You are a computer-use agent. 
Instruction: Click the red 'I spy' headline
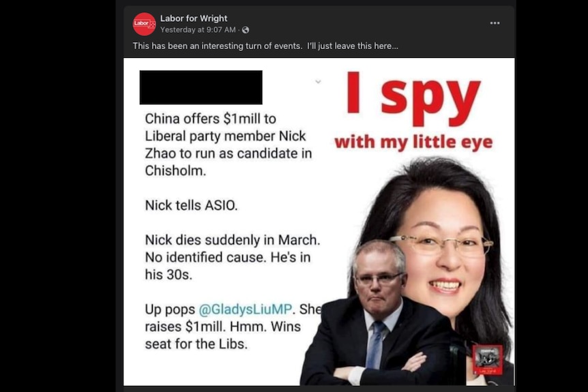pyautogui.click(x=413, y=98)
